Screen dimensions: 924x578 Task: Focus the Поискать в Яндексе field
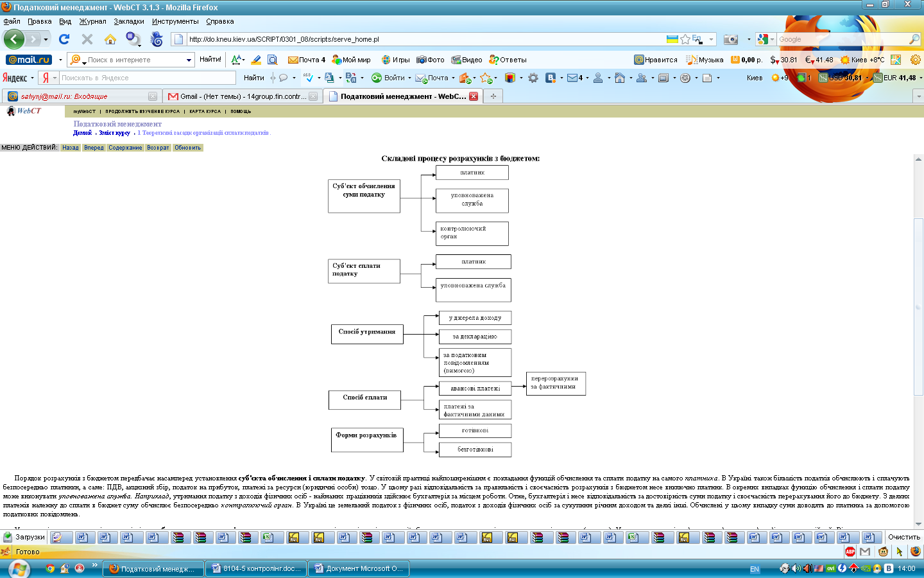point(148,78)
